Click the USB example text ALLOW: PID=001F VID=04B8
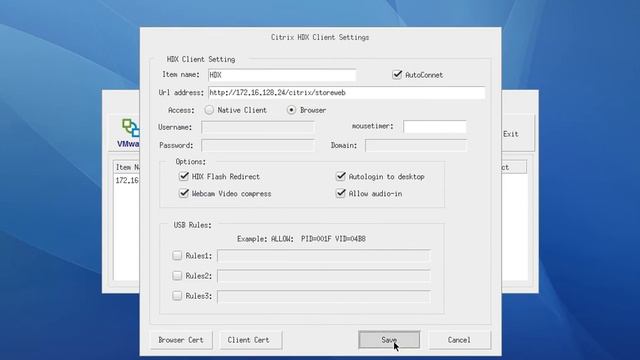 (318, 239)
